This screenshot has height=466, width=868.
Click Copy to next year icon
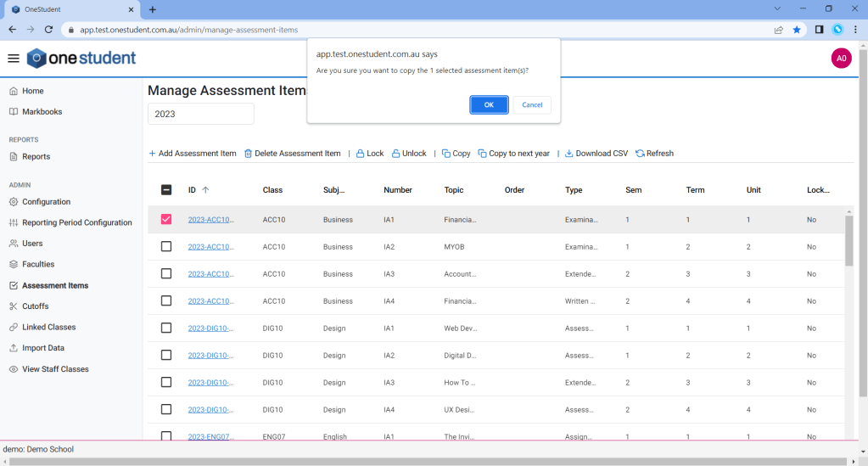[482, 154]
